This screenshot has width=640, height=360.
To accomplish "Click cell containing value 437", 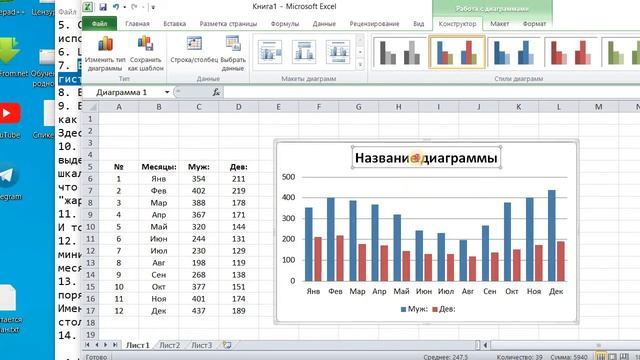I will pyautogui.click(x=198, y=311).
